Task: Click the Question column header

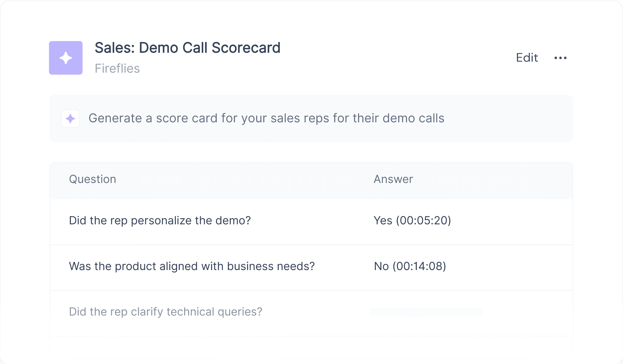Action: coord(93,179)
